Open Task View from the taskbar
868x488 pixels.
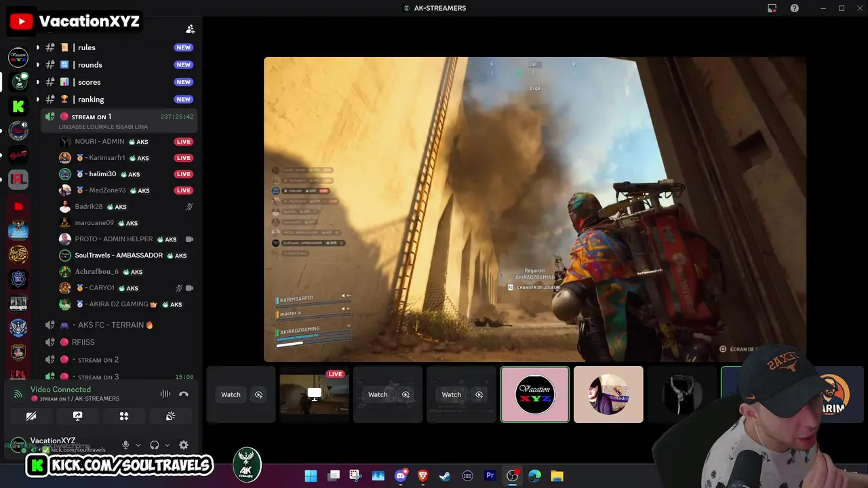[333, 476]
